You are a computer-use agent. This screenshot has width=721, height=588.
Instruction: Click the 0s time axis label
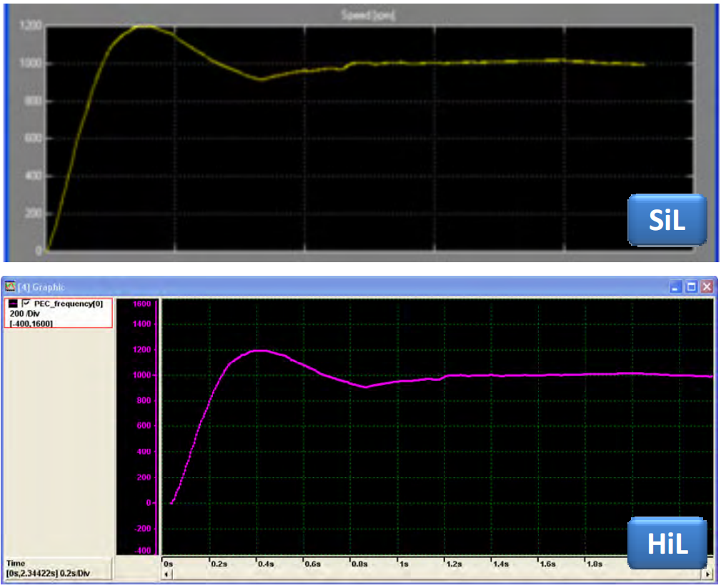click(169, 564)
